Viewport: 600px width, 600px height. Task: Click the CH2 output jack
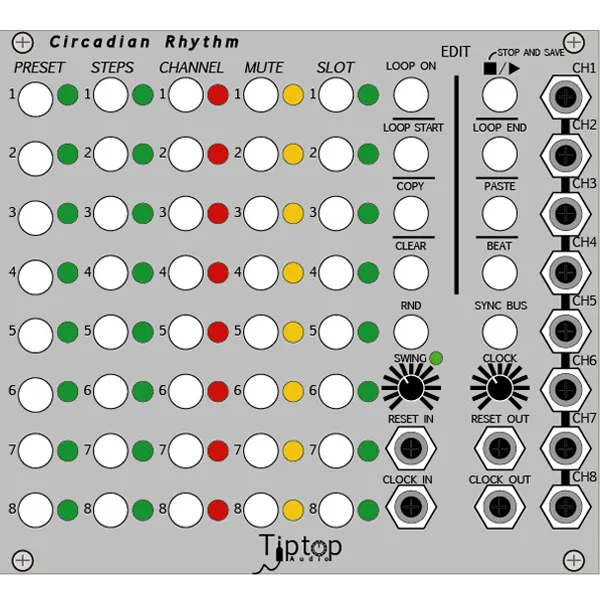(x=566, y=155)
